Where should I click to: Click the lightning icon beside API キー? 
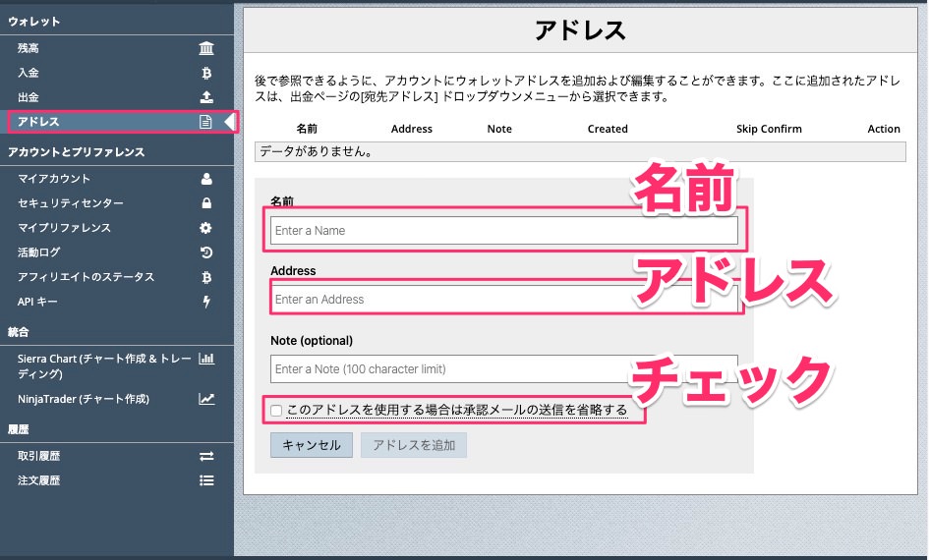coord(206,302)
